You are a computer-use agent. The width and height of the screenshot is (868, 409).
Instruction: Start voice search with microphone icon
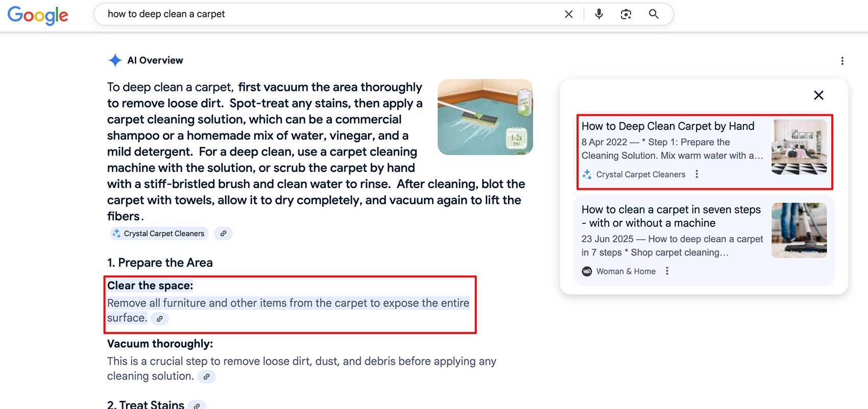pyautogui.click(x=599, y=14)
